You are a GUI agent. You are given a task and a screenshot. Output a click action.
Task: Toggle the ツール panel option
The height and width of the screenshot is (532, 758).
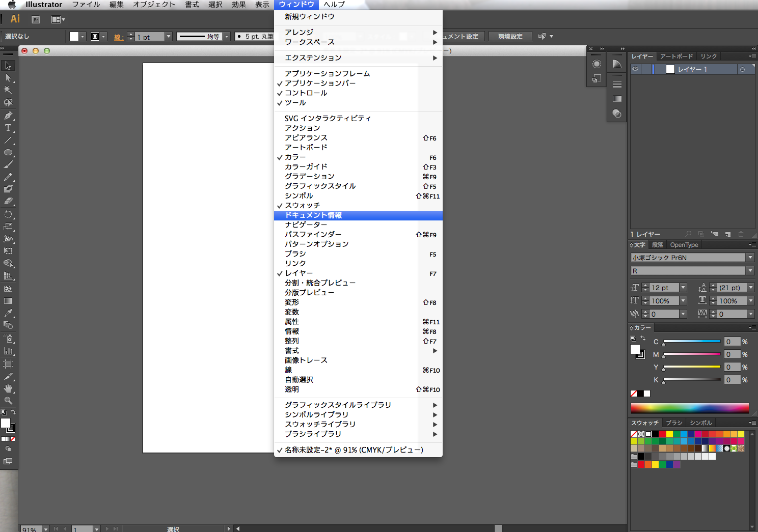click(358, 102)
